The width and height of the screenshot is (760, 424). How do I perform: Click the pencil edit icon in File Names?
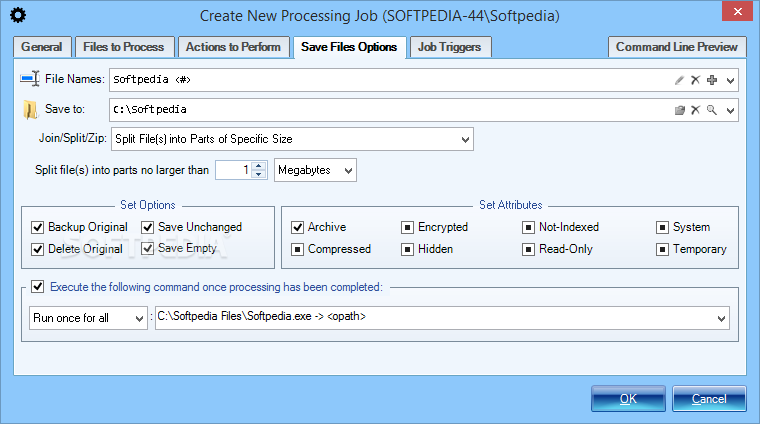680,80
